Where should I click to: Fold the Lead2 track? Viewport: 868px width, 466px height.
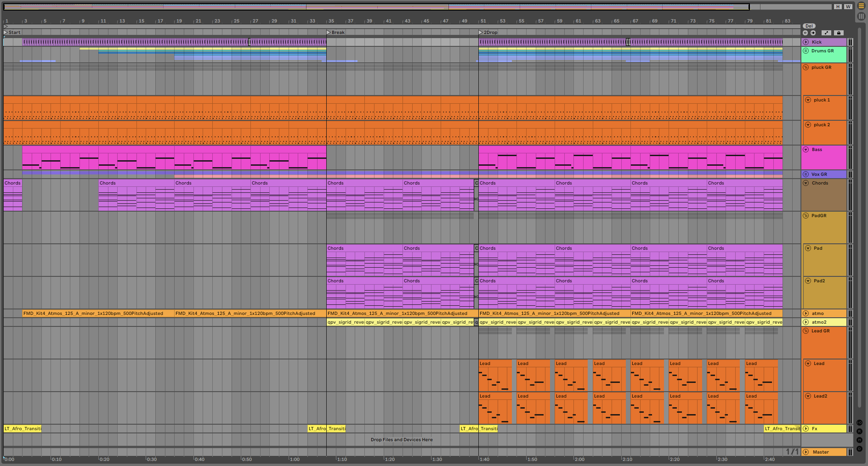808,396
